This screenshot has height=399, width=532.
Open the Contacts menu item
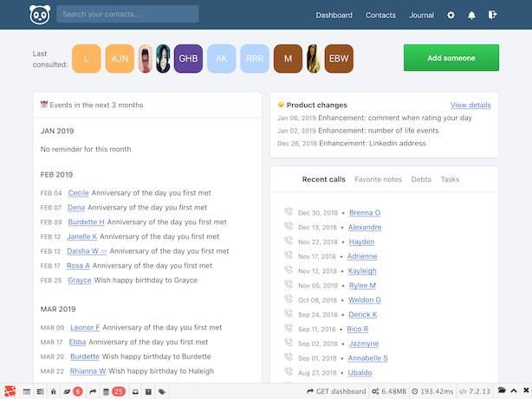tap(380, 16)
